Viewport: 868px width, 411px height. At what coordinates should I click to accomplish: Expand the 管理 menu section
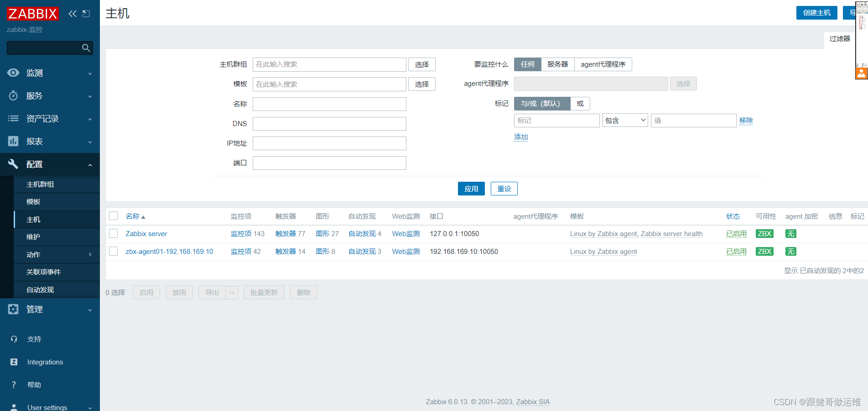tap(90, 310)
